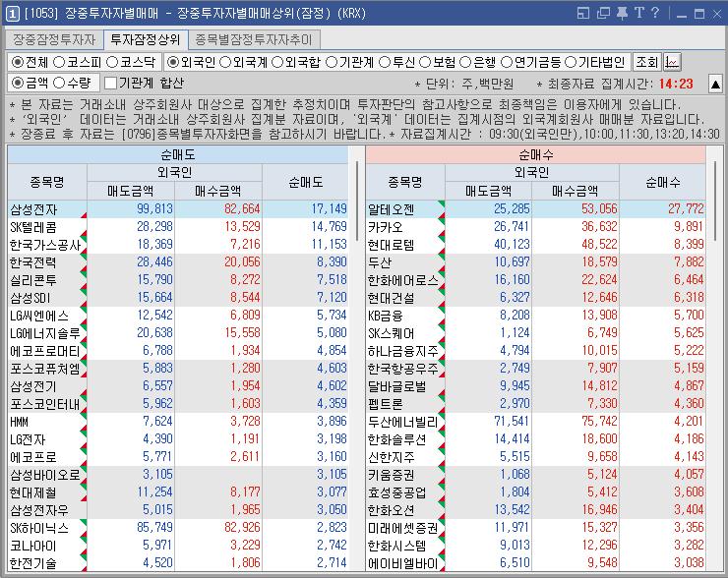Click 매도금액 header in the left 순매도 table
Viewport: 728px width, 578px height.
[131, 191]
